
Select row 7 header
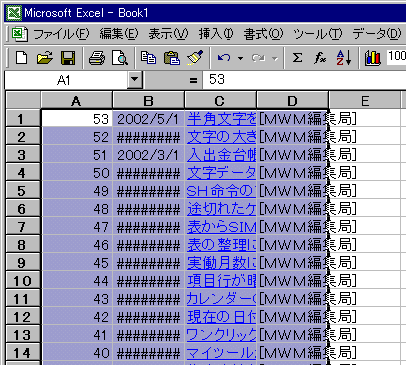click(x=23, y=227)
